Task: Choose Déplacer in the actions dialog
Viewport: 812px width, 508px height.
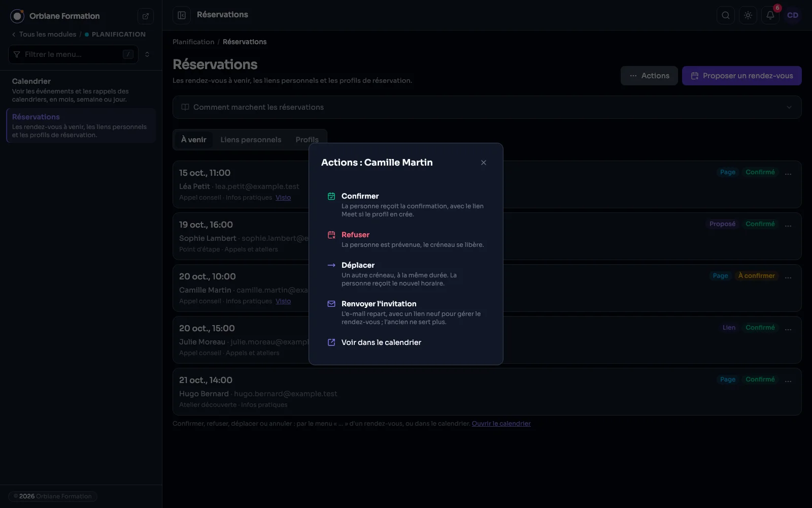Action: 406,274
